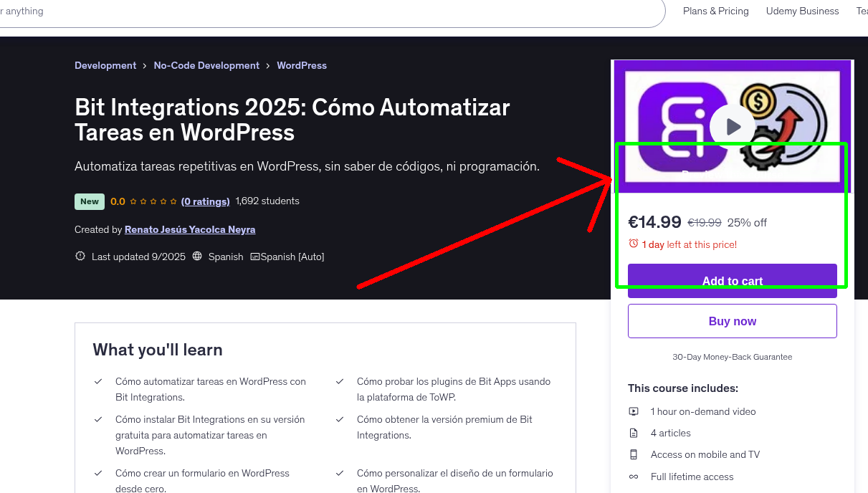This screenshot has height=493, width=868.
Task: Open the (0 ratings) link
Action: click(206, 201)
